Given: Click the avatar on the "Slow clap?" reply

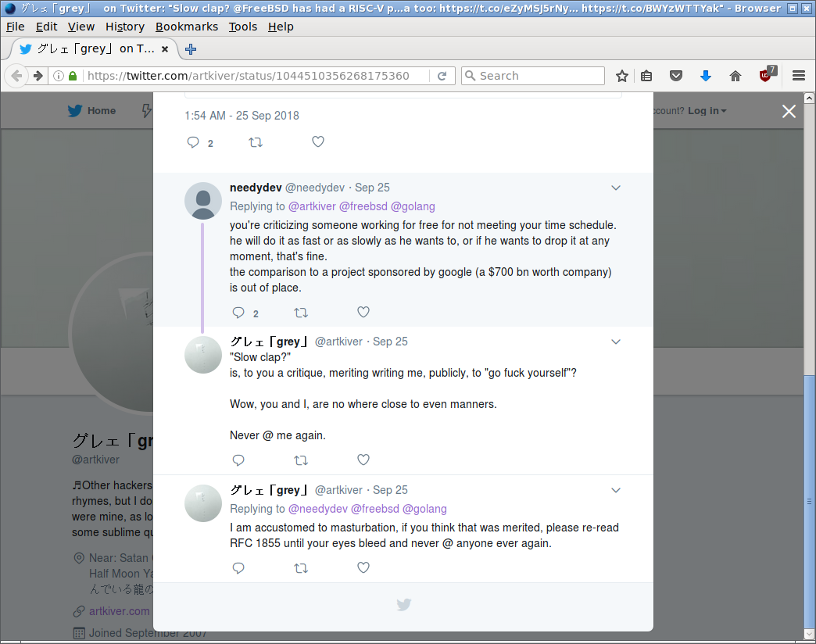Looking at the screenshot, I should coord(203,355).
